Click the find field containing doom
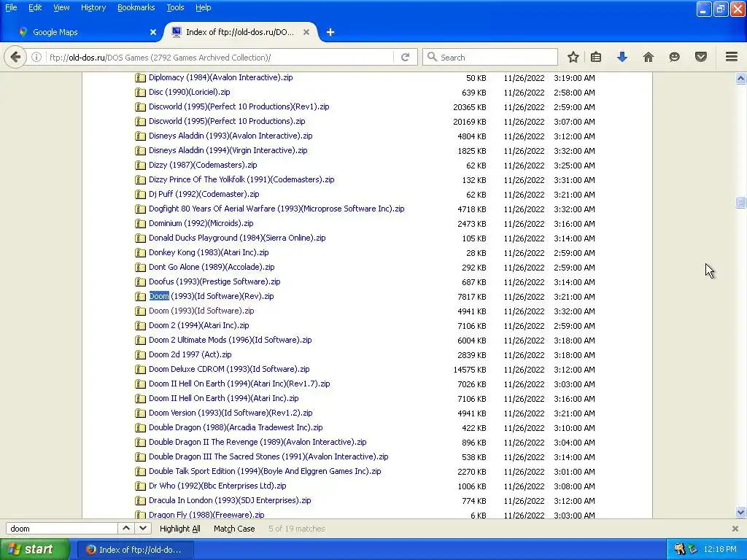 (62, 529)
